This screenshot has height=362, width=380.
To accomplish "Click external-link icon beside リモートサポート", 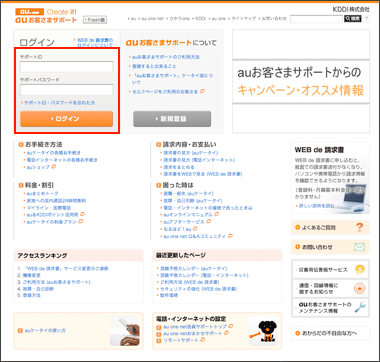I will click(x=202, y=340).
